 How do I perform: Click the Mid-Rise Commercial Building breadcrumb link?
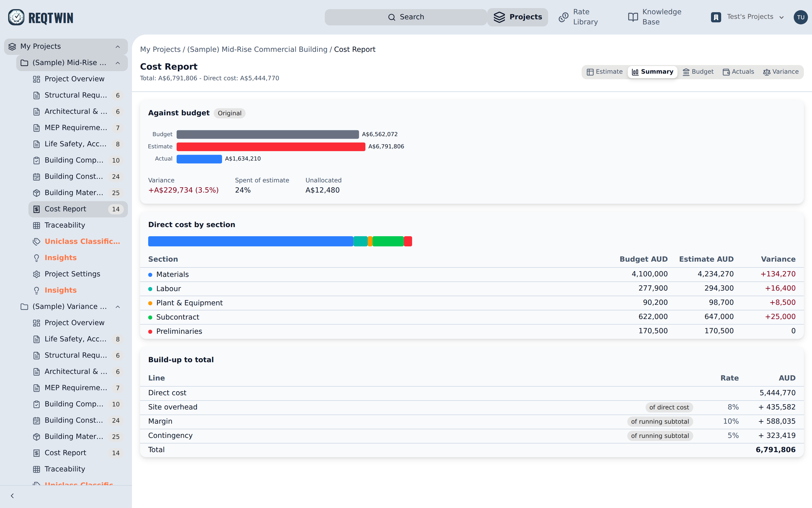257,49
